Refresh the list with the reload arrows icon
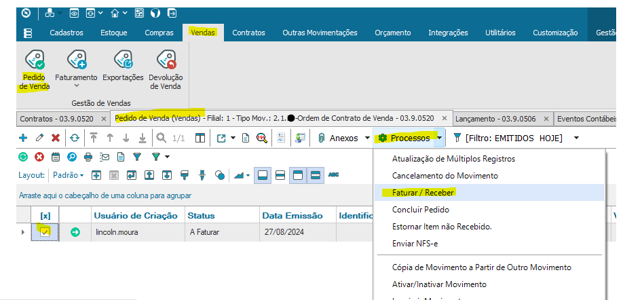The height and width of the screenshot is (300, 644). tap(74, 138)
